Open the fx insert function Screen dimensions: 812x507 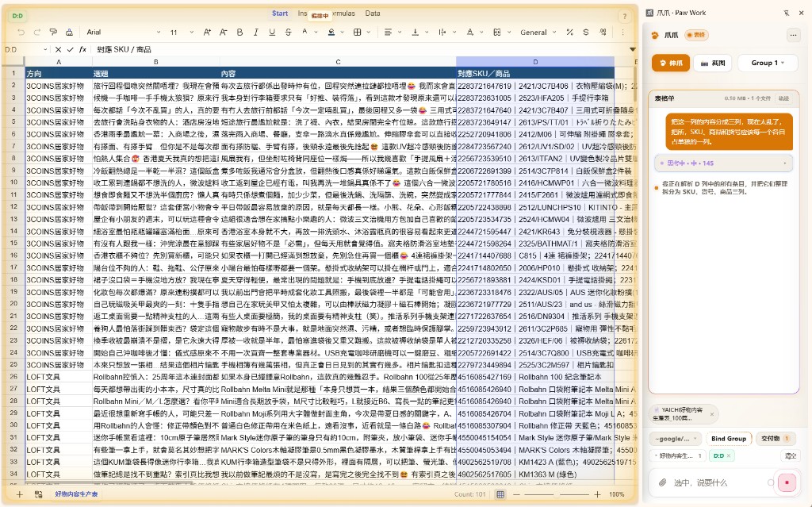(x=82, y=49)
